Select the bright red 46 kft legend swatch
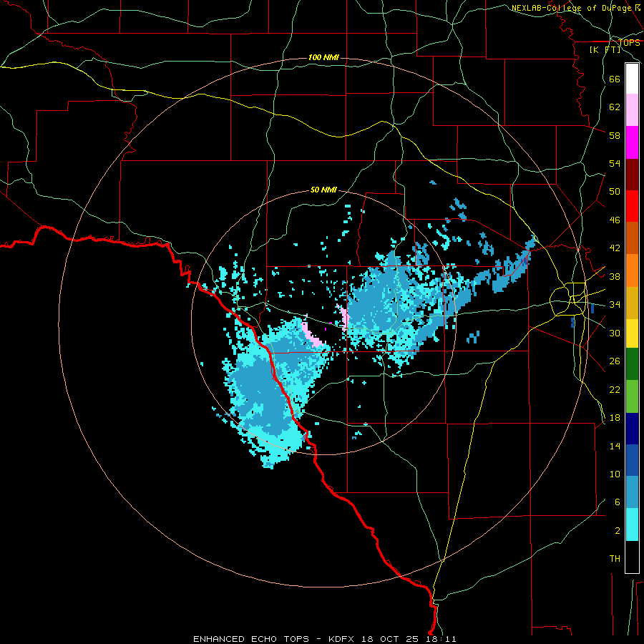Viewport: 644px width, 644px height. [632, 206]
